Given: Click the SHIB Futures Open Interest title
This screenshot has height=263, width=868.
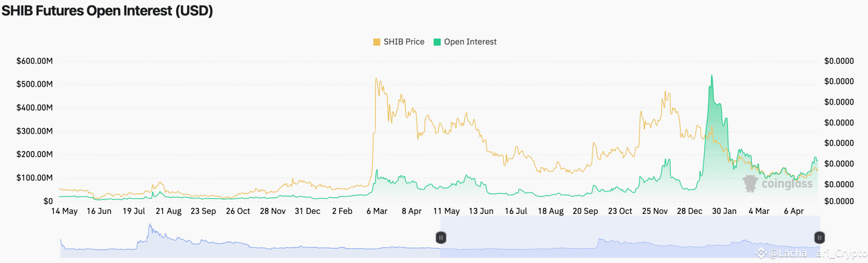Looking at the screenshot, I should (107, 11).
